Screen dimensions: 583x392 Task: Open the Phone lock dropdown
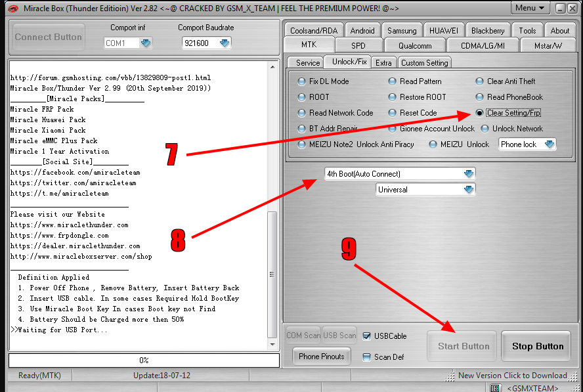click(x=550, y=144)
